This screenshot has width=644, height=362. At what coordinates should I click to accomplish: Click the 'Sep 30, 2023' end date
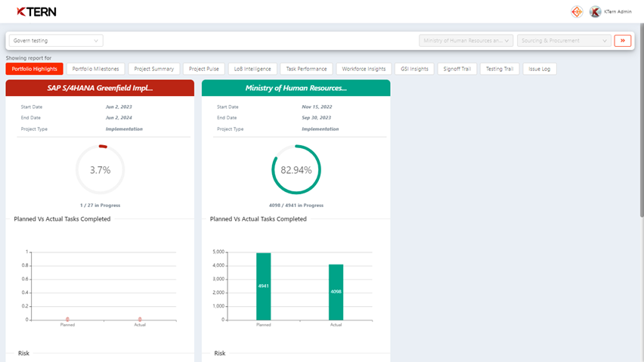click(x=316, y=118)
